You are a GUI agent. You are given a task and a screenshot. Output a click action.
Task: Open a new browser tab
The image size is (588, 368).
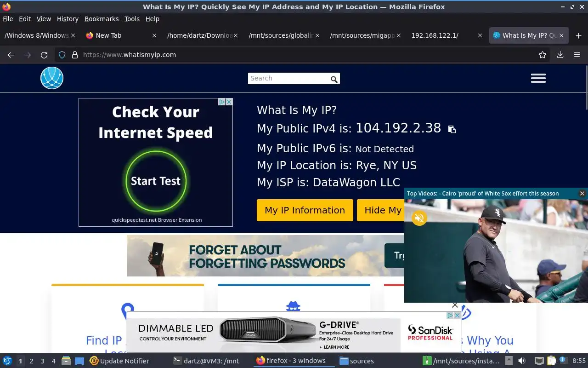[578, 35]
